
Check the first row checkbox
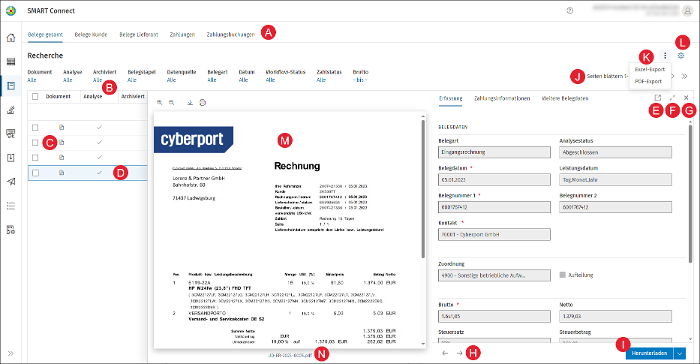point(35,128)
